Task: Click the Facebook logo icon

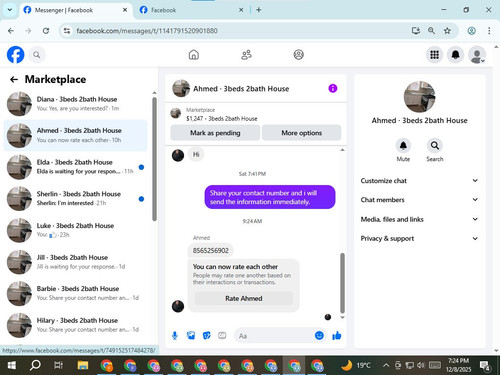Action: [15, 55]
